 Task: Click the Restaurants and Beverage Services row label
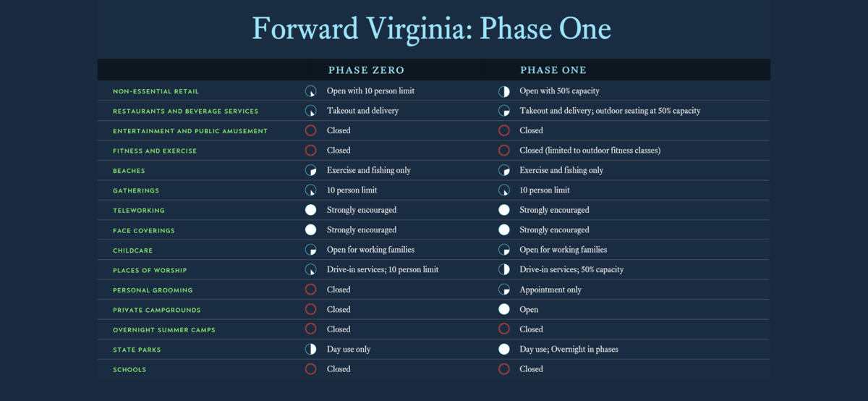click(x=185, y=111)
